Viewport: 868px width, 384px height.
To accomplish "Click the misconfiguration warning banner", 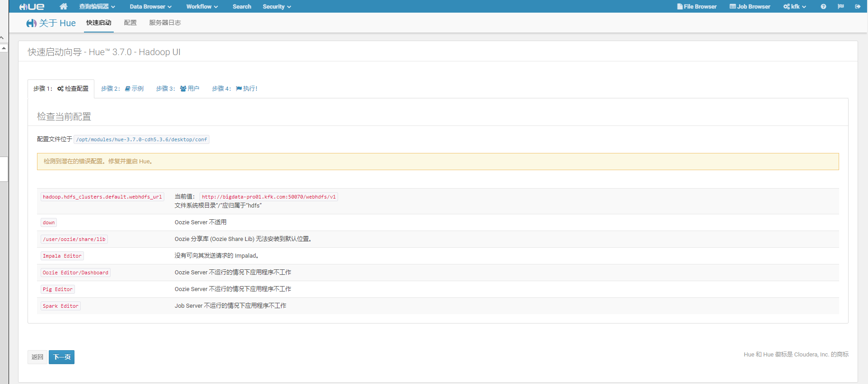I will click(438, 162).
